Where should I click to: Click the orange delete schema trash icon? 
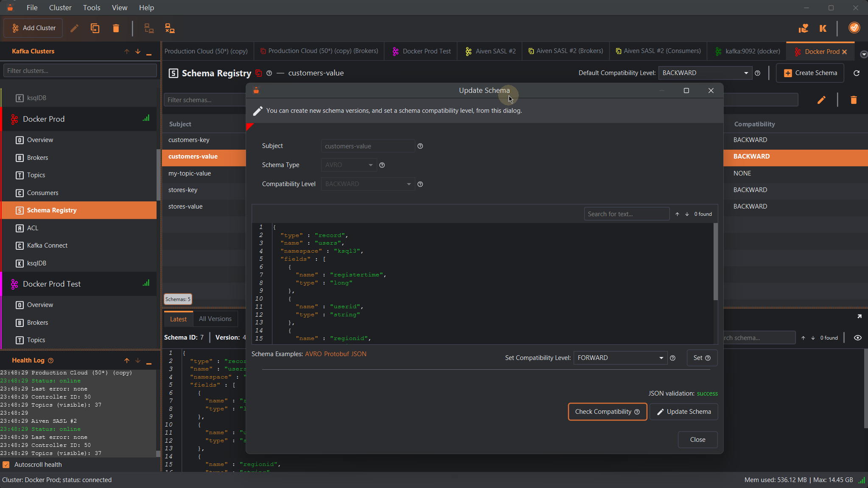(854, 100)
